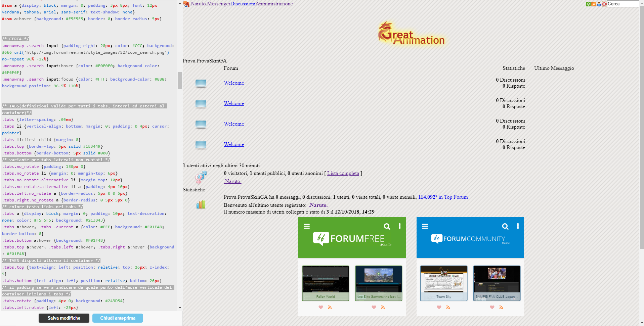The height and width of the screenshot is (326, 644).
Task: Toggle the heart under Fallen World
Action: pos(320,307)
